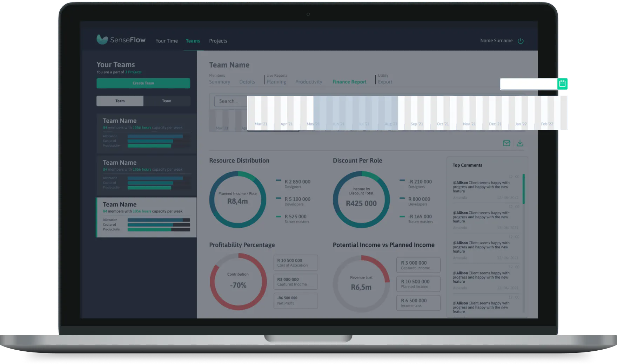Click the R 10 500 000 Planned Income box

[x=418, y=284]
